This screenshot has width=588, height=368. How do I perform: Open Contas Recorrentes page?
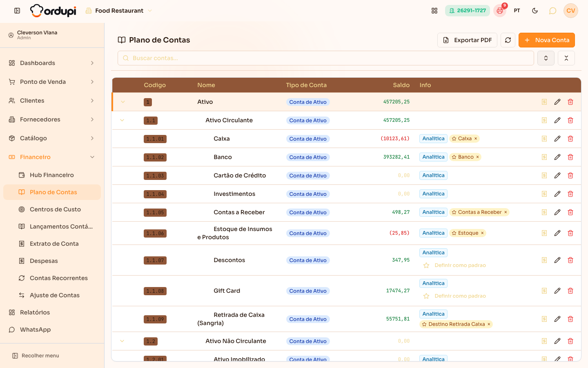pyautogui.click(x=52, y=278)
